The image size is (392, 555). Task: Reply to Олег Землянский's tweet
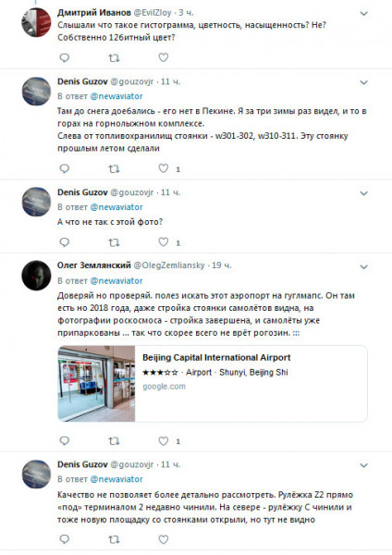pos(64,440)
